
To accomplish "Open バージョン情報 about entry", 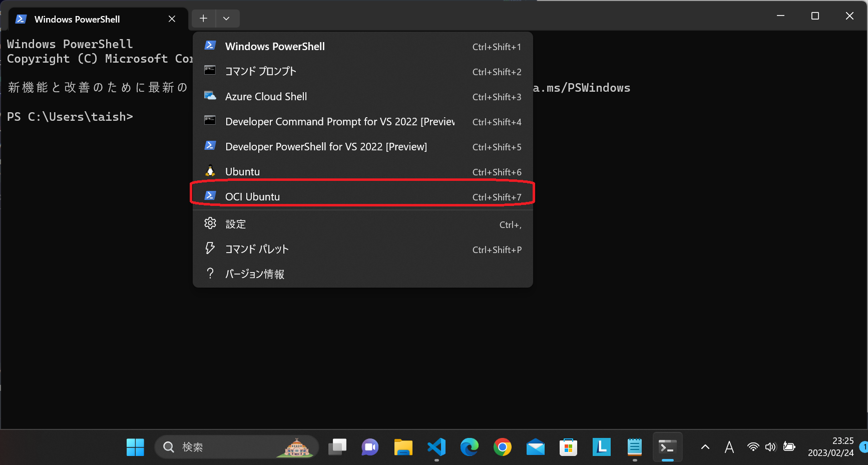I will [x=362, y=274].
